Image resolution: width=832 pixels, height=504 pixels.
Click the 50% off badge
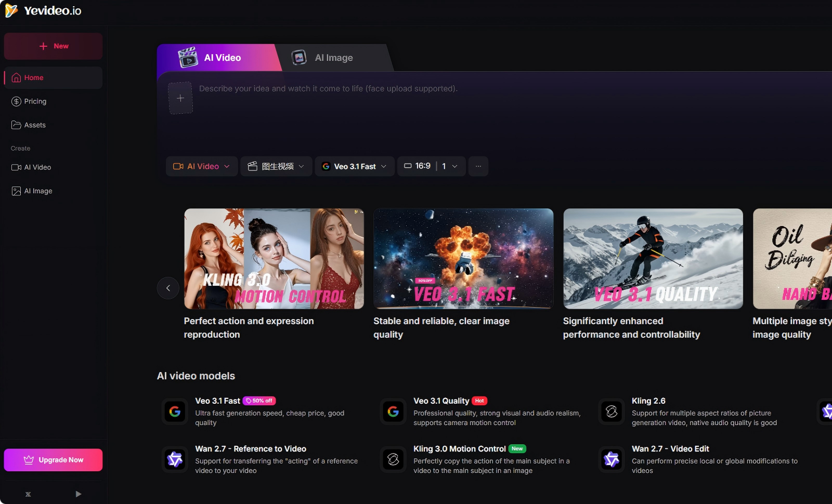coord(259,401)
